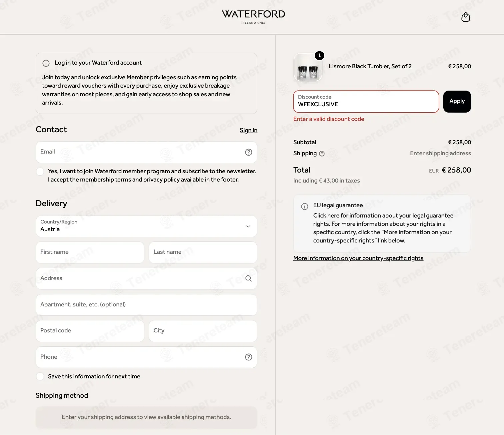
Task: Open the Country/Region dropdown
Action: (146, 226)
